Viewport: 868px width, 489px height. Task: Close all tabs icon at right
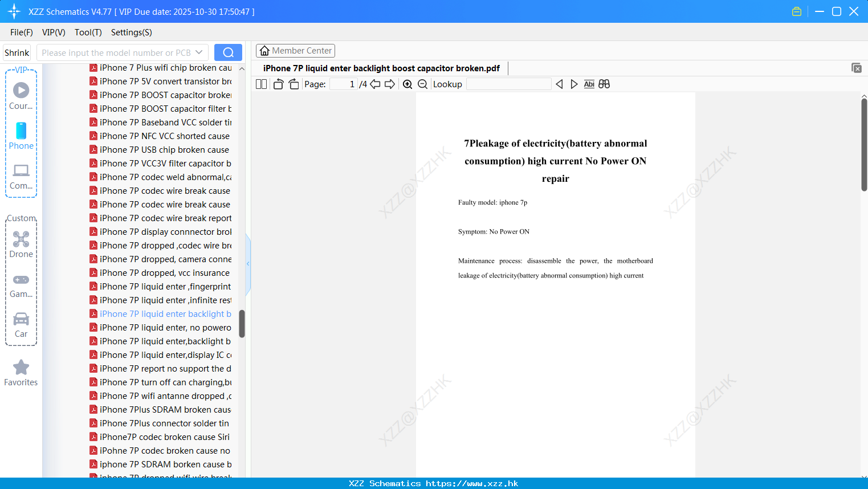[857, 68]
